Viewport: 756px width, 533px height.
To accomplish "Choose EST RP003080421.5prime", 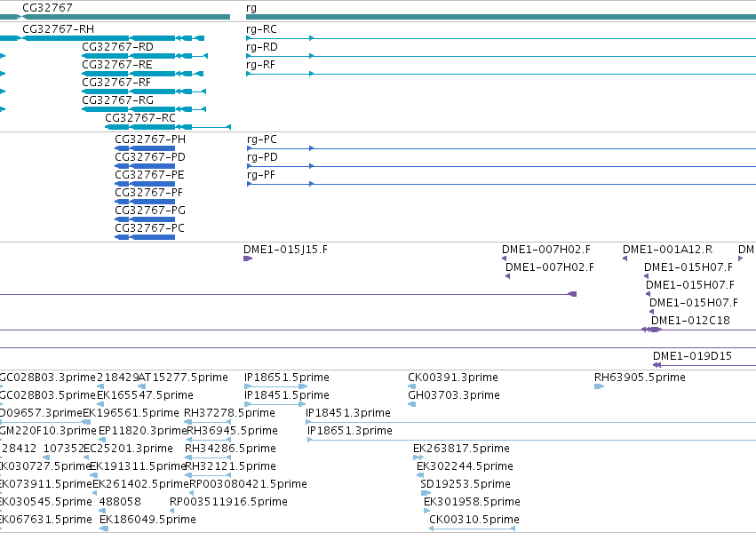I will (x=249, y=484).
